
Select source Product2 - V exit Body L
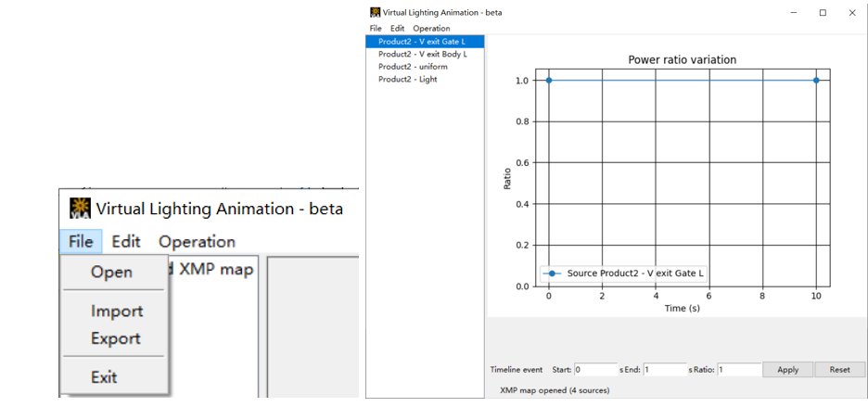click(x=425, y=55)
